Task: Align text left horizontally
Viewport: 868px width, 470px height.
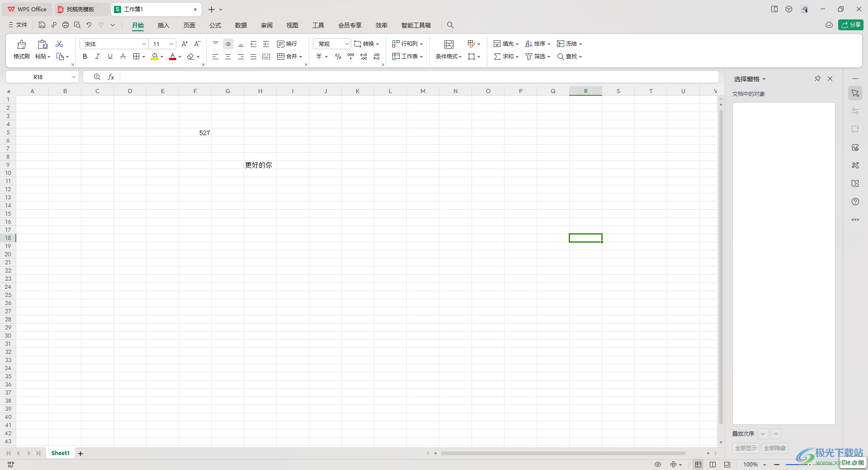Action: 216,56
